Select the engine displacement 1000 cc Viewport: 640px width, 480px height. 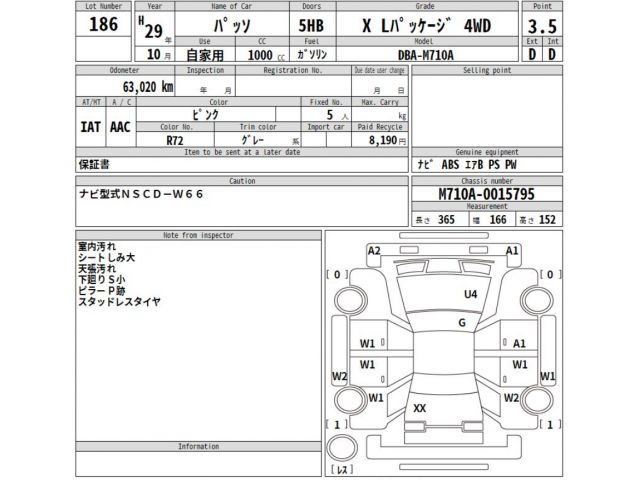(266, 55)
